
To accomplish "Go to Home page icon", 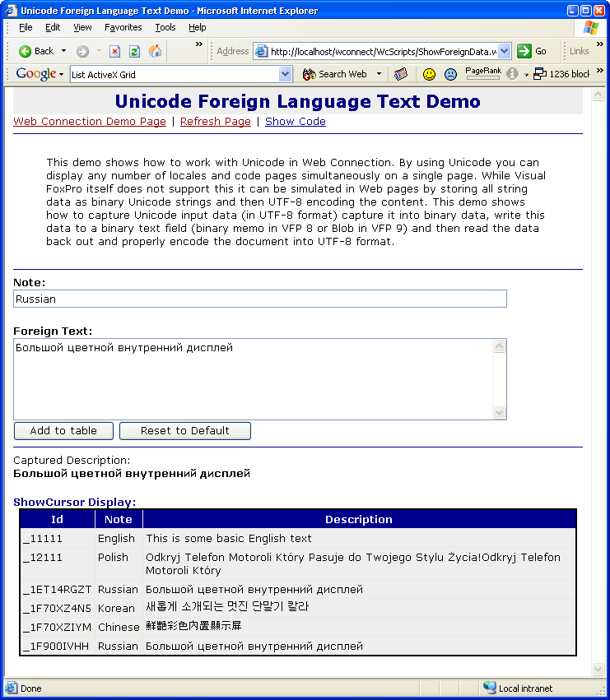I will coord(155,51).
